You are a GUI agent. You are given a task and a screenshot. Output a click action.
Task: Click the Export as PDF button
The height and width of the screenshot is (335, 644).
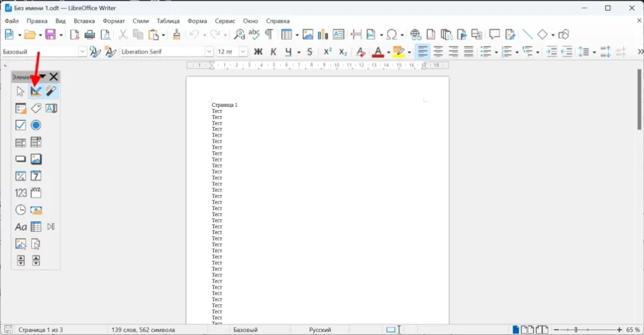point(74,35)
